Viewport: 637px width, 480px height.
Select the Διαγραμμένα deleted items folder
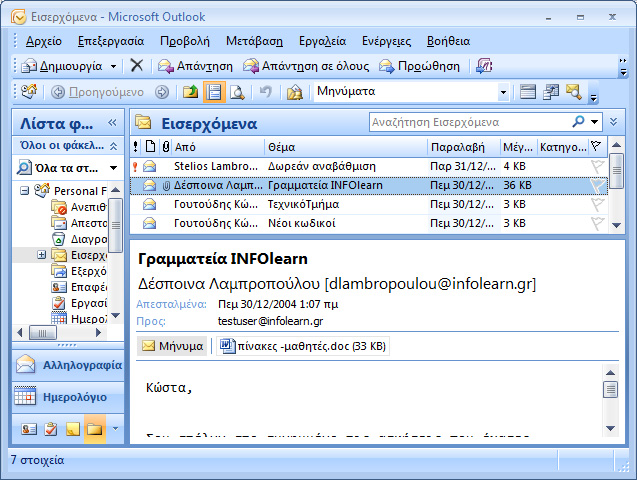click(x=79, y=239)
